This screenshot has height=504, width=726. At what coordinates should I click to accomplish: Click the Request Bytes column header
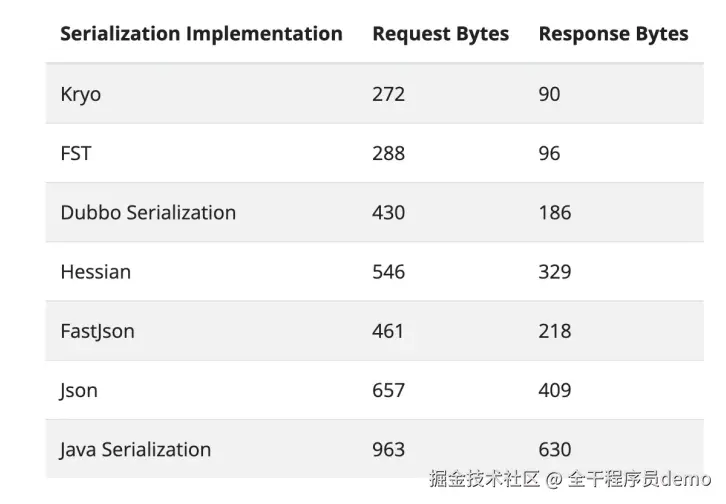(x=440, y=34)
